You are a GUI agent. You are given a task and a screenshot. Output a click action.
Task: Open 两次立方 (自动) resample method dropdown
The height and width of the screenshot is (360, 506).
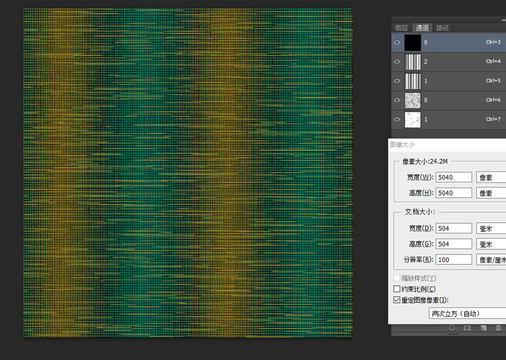click(x=467, y=313)
